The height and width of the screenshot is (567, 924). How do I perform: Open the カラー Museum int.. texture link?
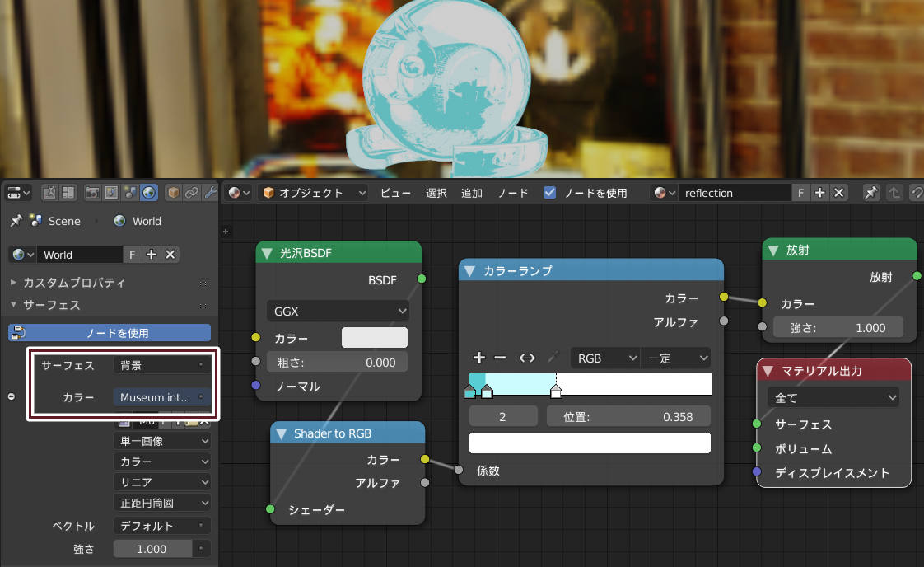click(x=161, y=397)
